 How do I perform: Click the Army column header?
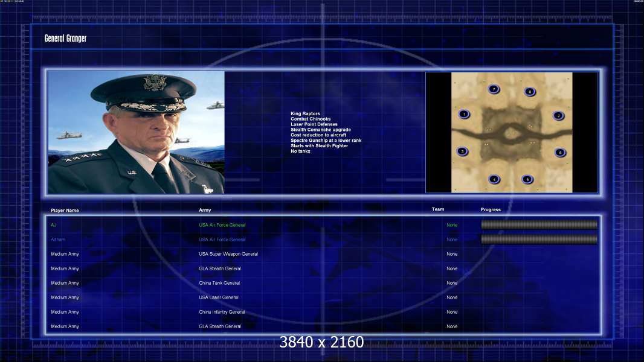(205, 210)
